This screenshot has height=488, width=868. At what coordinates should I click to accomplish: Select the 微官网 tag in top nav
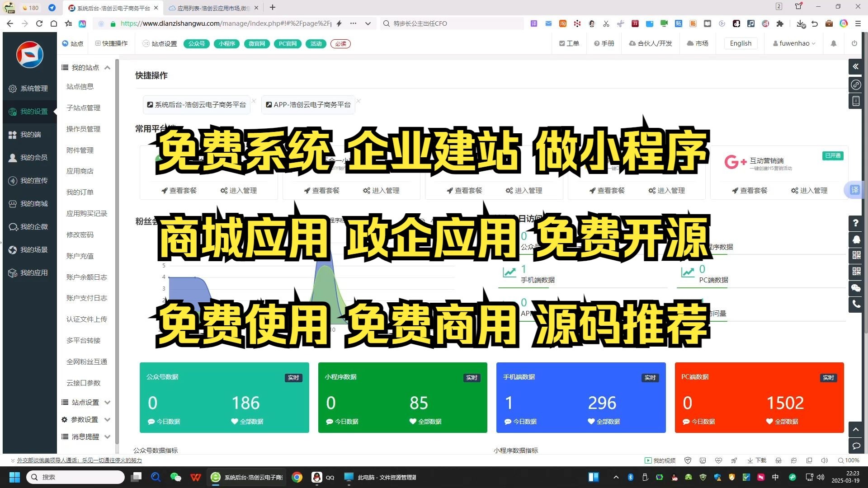pyautogui.click(x=257, y=44)
